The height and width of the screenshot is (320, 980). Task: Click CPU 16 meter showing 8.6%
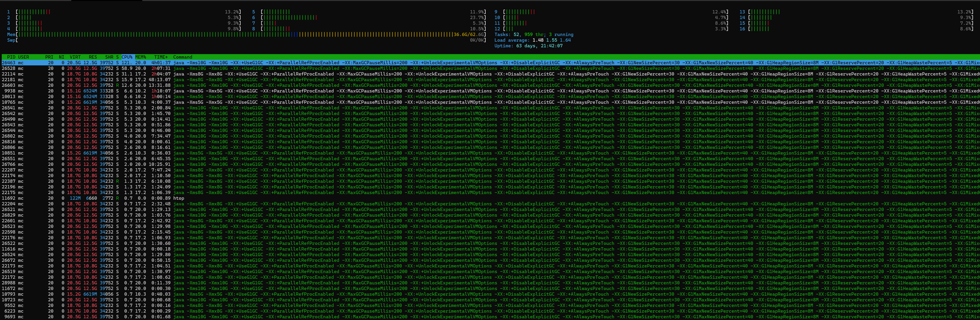pos(856,29)
